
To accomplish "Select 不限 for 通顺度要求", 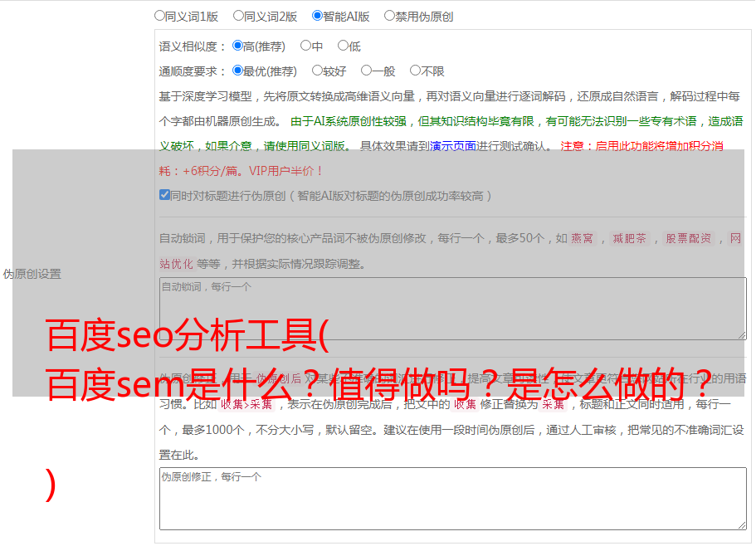I will tap(415, 71).
